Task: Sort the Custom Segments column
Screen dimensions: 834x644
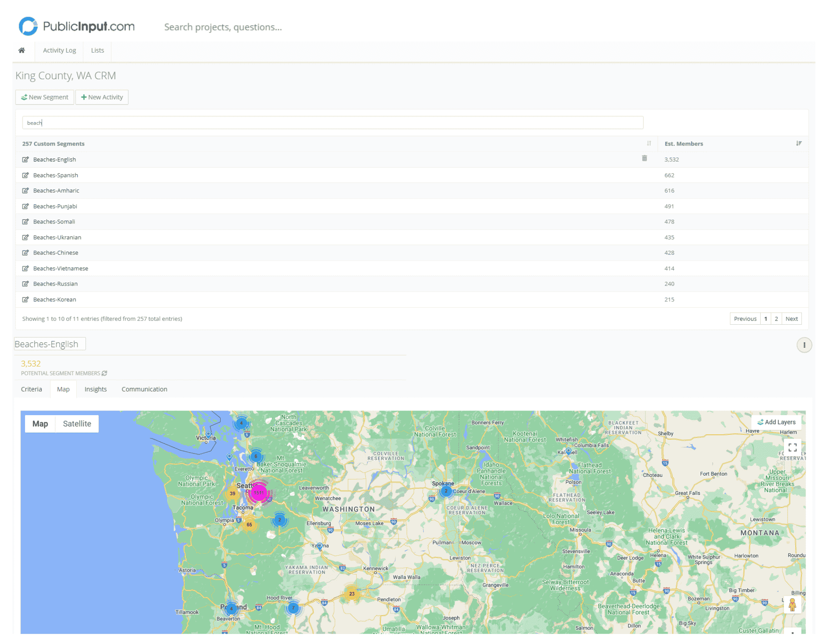Action: (649, 143)
